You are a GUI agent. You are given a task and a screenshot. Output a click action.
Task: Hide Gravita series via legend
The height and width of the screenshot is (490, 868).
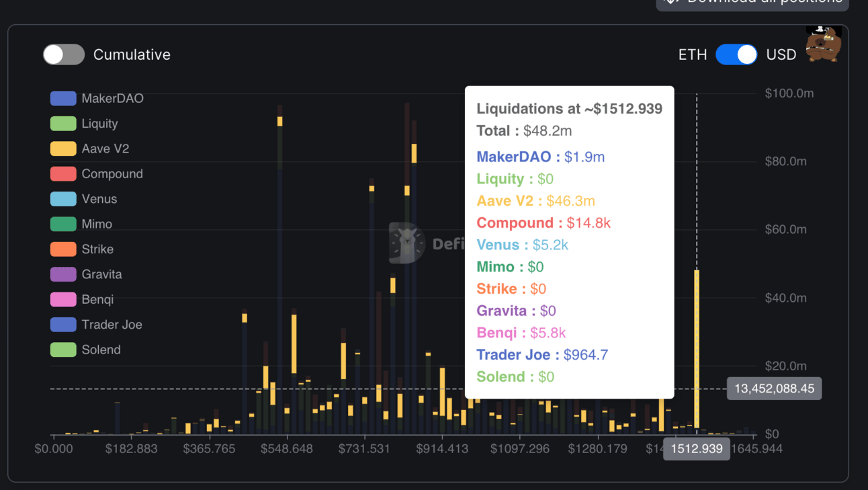tap(86, 274)
